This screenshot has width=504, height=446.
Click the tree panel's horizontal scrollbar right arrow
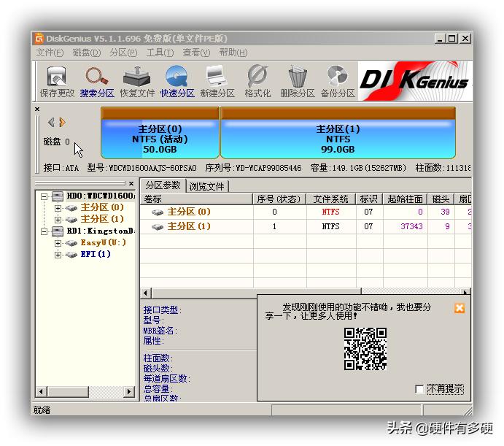pyautogui.click(x=130, y=392)
